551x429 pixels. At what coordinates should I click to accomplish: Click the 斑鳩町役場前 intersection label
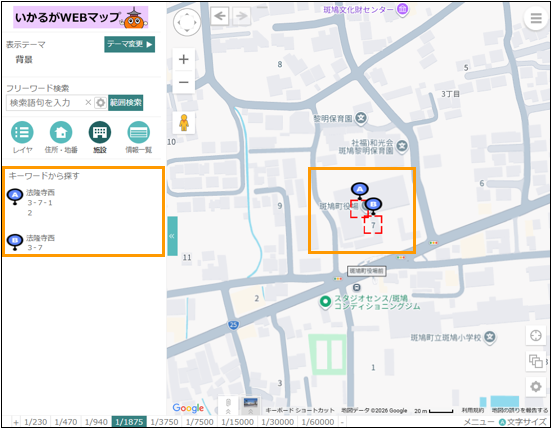tap(367, 271)
